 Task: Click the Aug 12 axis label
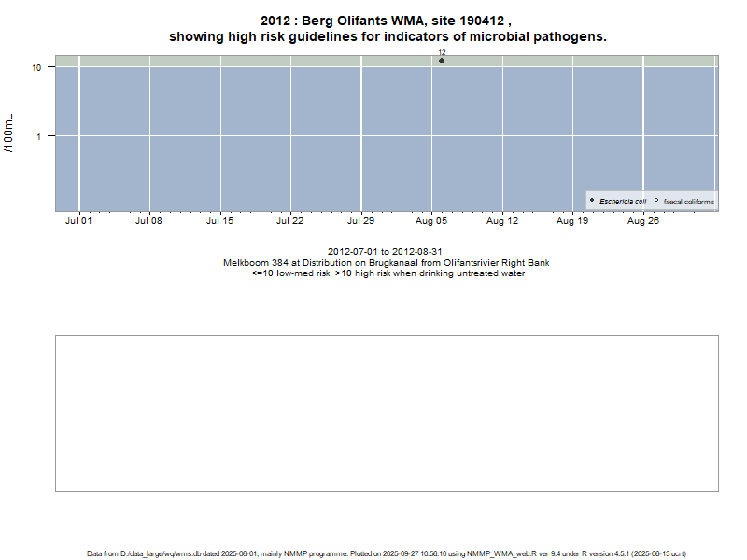pos(502,222)
